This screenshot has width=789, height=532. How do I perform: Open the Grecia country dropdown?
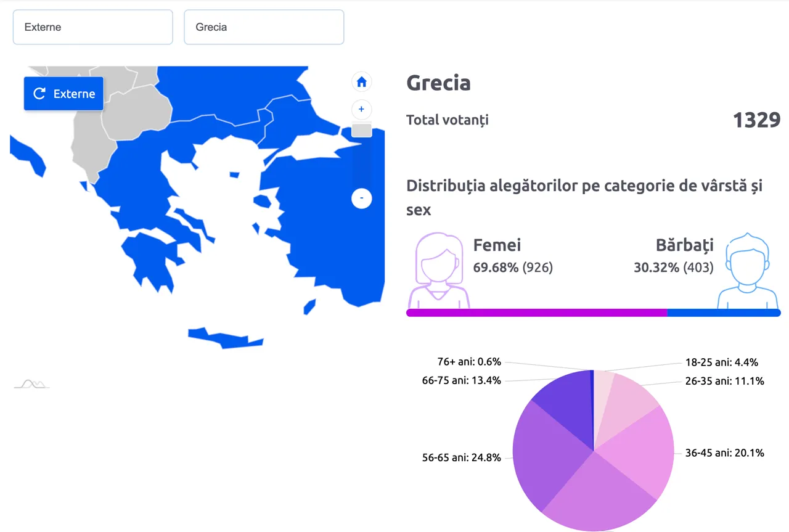(x=264, y=27)
